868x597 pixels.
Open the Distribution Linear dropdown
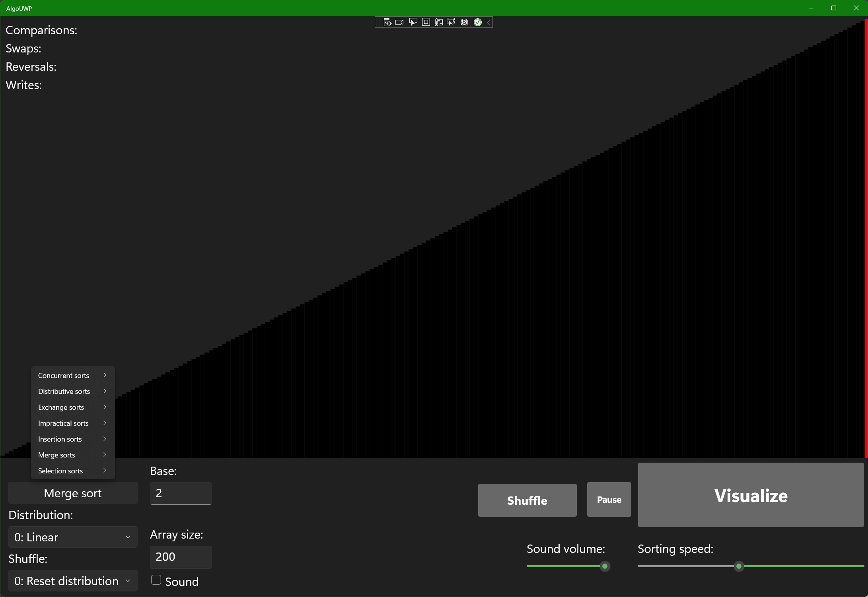pos(73,537)
